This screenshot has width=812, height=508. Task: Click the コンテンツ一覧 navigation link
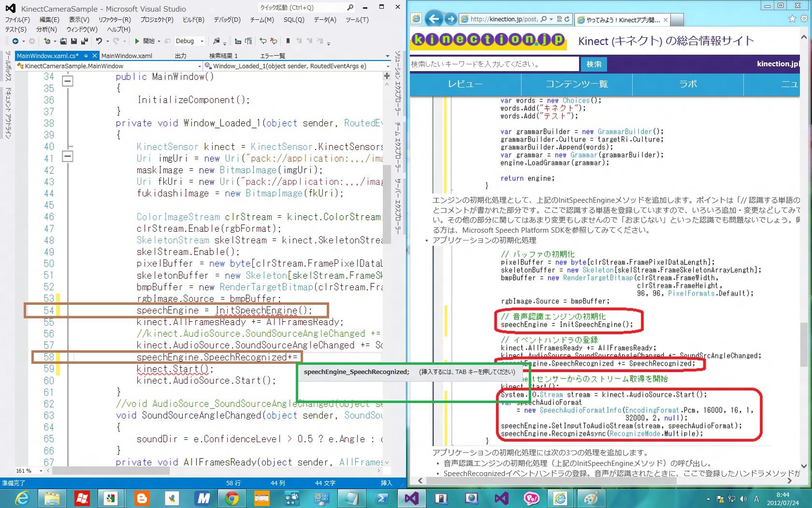click(577, 84)
